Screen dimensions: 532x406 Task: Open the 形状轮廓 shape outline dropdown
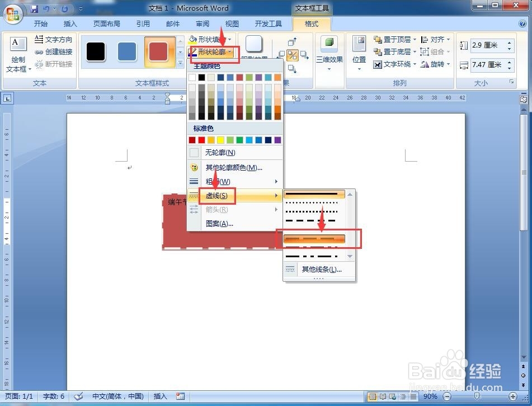211,52
